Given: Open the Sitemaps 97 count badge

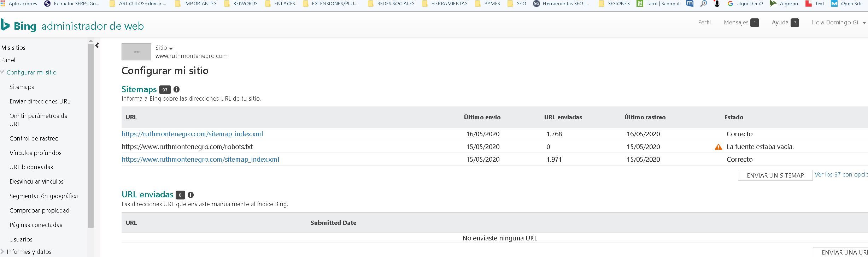Looking at the screenshot, I should click(165, 90).
